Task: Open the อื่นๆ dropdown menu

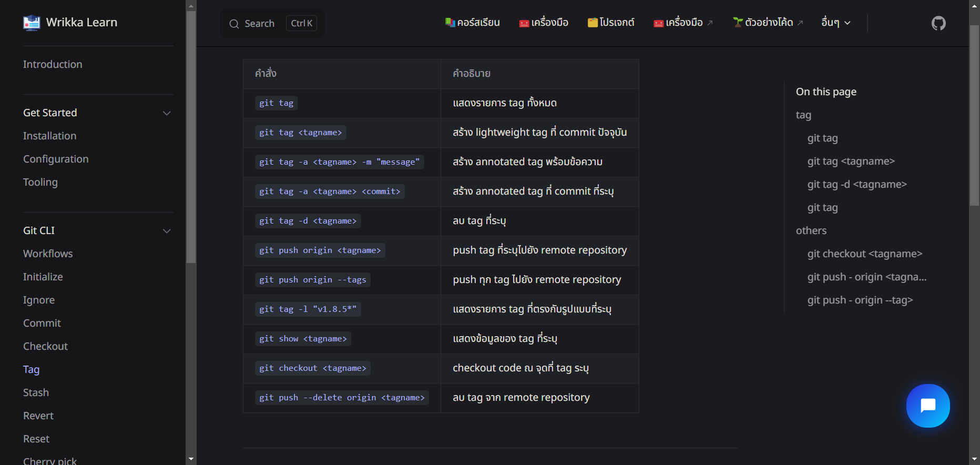Action: pos(836,23)
